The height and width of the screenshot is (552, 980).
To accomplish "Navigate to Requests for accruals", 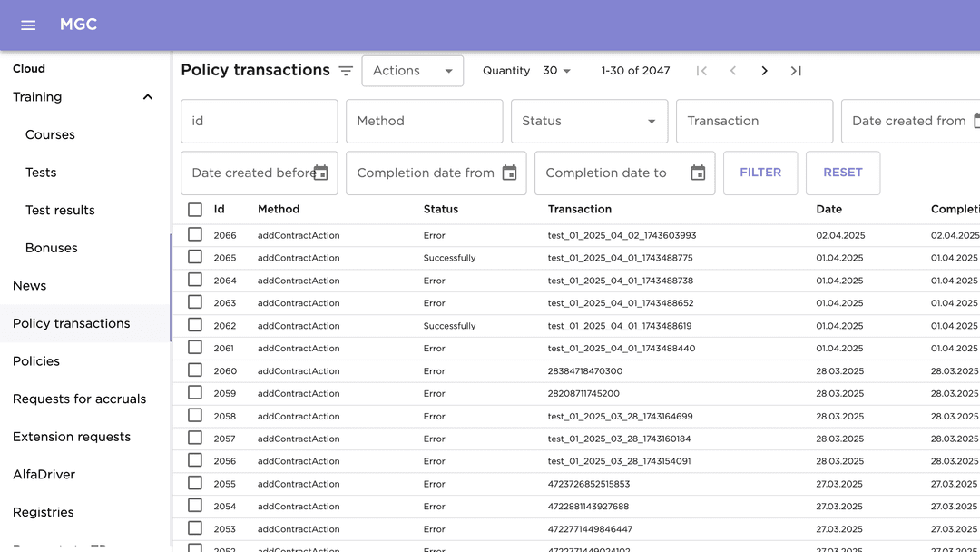I will click(x=79, y=399).
